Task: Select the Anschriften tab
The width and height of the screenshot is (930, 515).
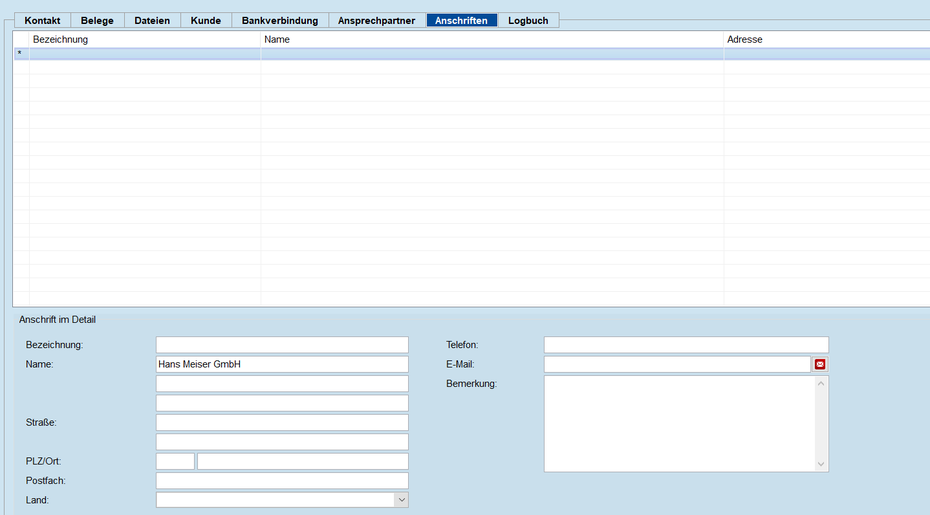Action: tap(461, 20)
